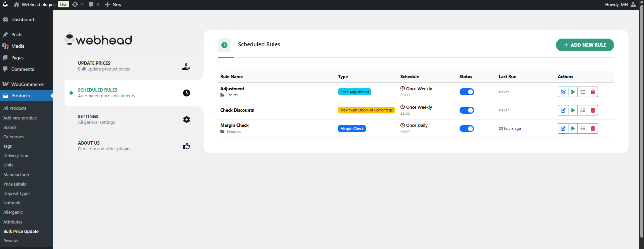Image resolution: width=644 pixels, height=249 pixels.
Task: Click the Add New Rule button
Action: 585,45
